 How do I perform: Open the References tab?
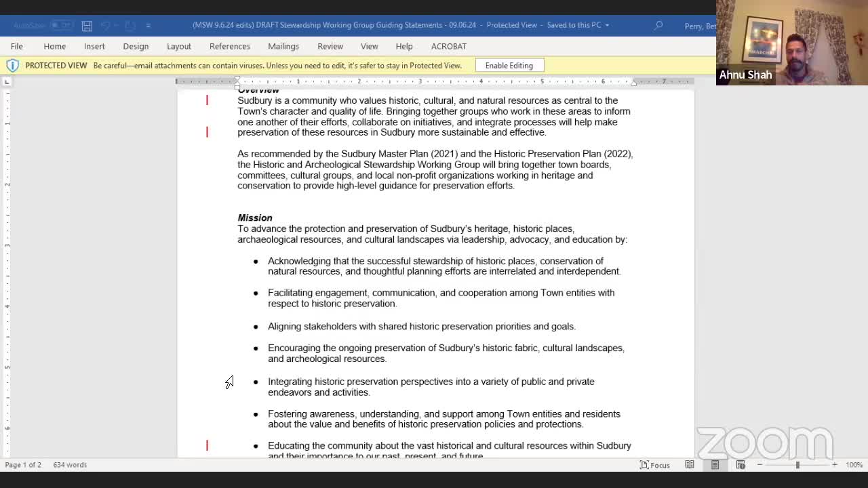(230, 46)
